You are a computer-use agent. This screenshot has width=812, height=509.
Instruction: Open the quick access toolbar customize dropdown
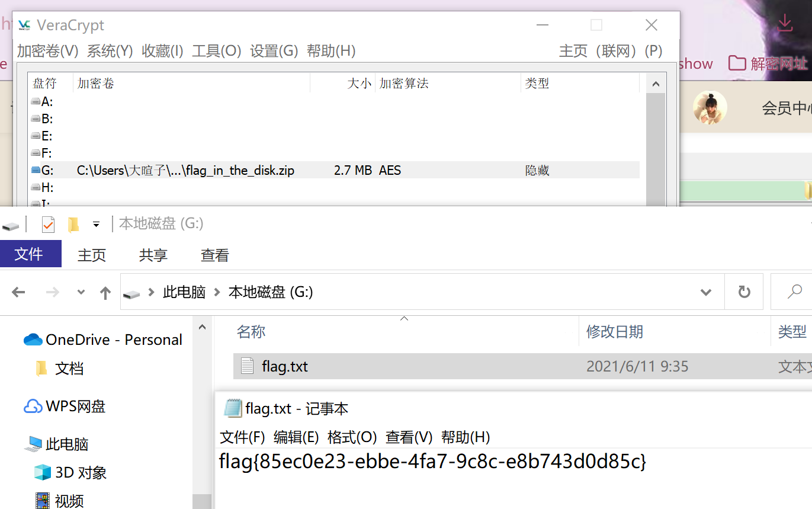click(x=96, y=225)
